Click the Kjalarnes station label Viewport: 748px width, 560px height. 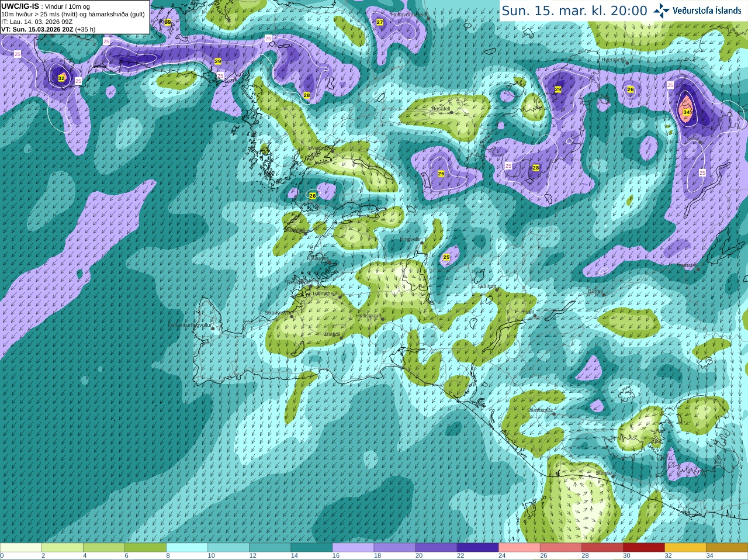click(x=318, y=258)
